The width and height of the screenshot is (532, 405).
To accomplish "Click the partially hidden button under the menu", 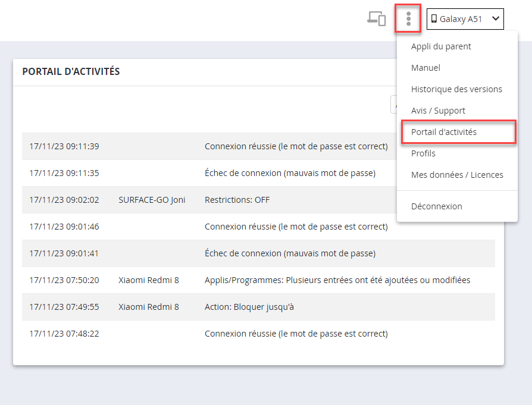I will click(x=393, y=104).
